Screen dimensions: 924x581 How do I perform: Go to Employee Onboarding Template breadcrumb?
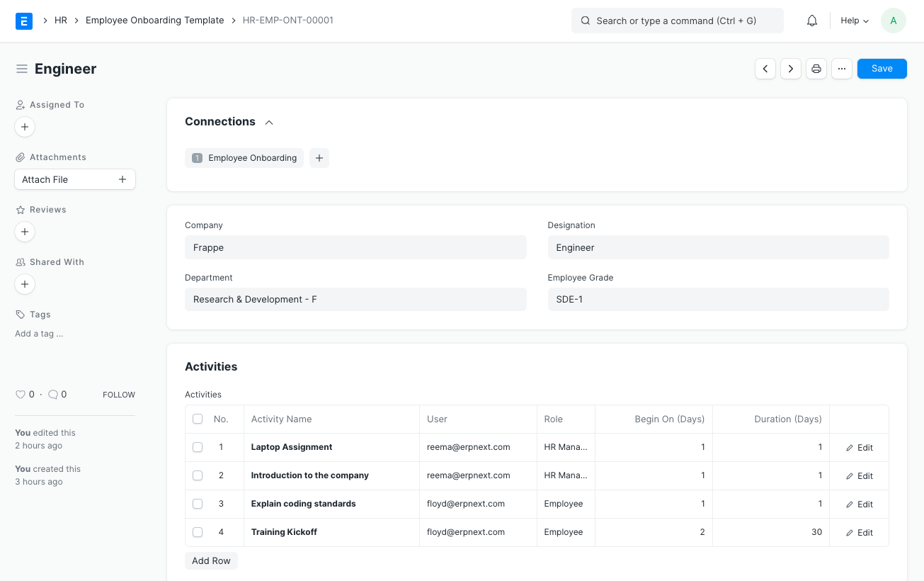154,20
